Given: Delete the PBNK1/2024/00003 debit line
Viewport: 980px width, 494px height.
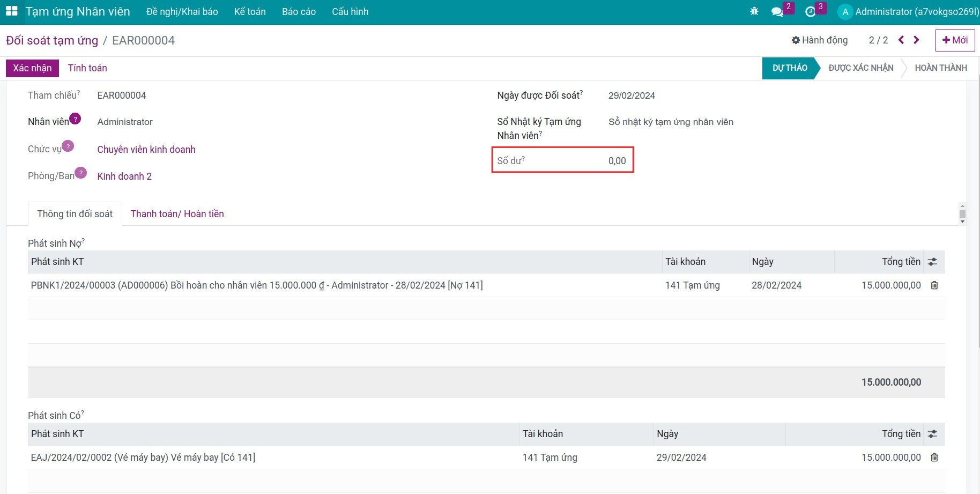Looking at the screenshot, I should tap(934, 285).
